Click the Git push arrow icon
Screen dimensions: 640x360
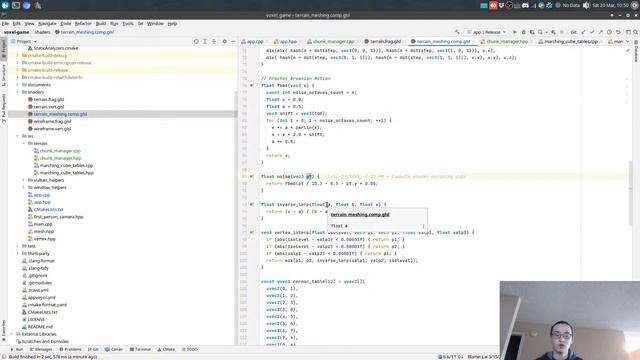coord(600,32)
